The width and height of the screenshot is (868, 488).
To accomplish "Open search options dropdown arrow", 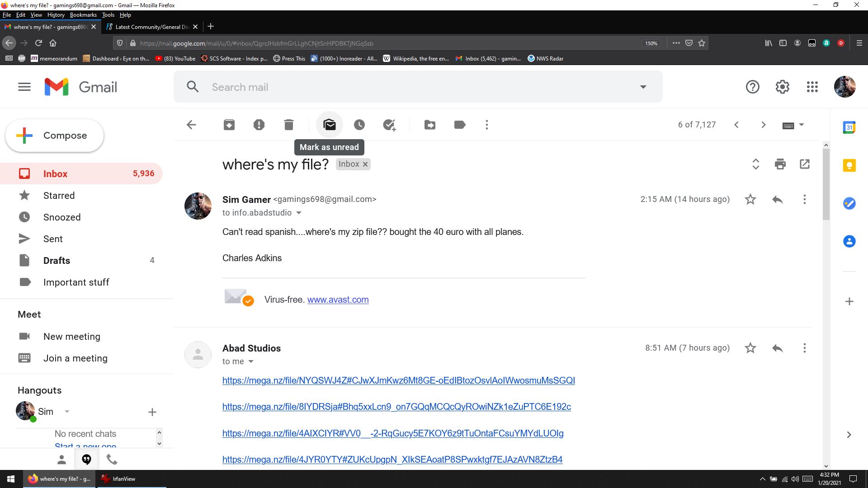I will click(643, 87).
